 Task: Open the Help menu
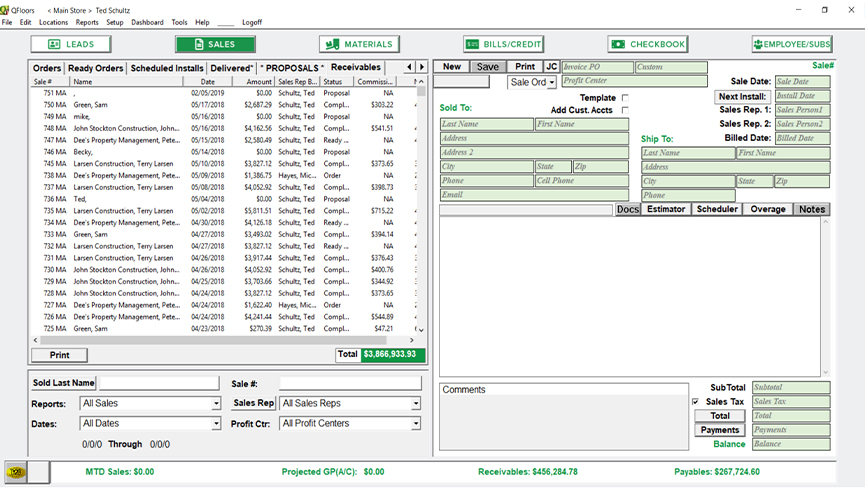[x=202, y=23]
